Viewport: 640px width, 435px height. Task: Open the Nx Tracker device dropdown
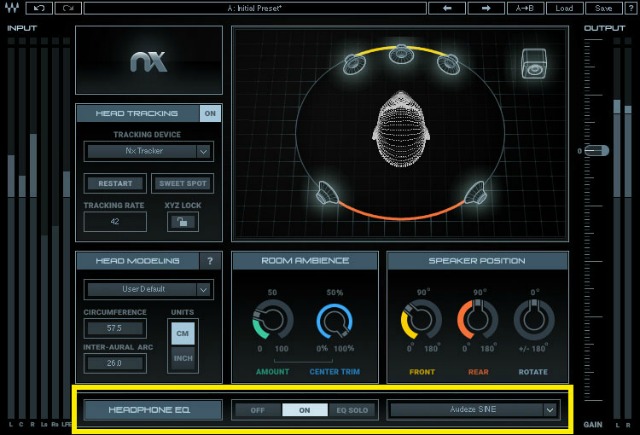[x=148, y=151]
